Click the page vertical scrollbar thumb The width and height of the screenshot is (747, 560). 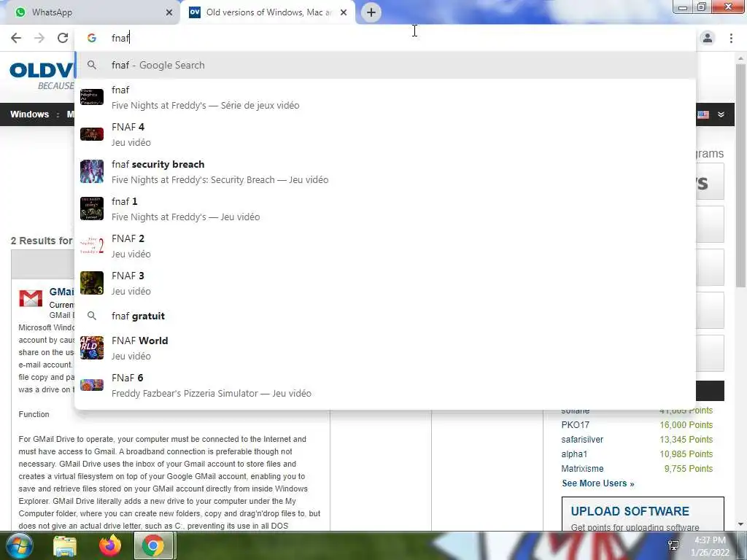point(740,175)
